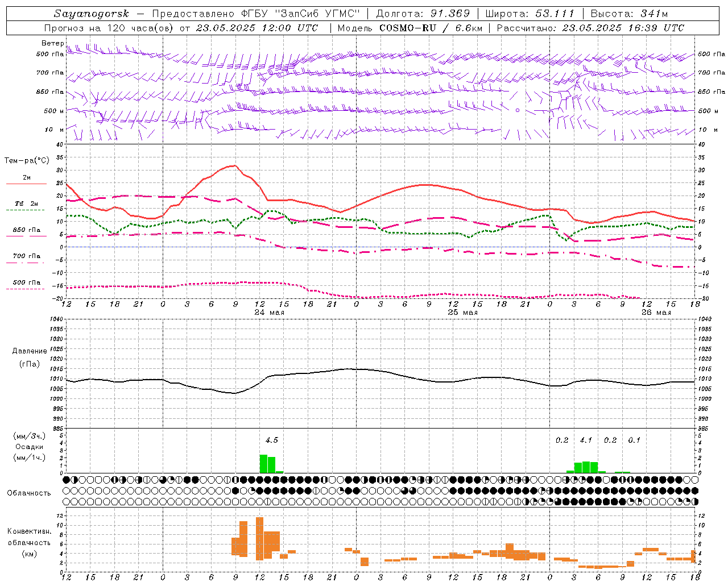728x582 pixels.
Task: Click the "Td 2м" dew point legend entry
Action: 26,203
